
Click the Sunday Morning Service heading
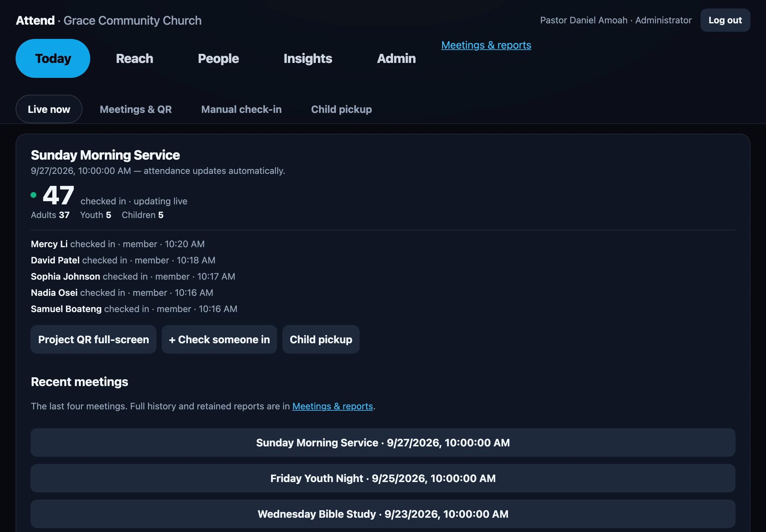[105, 155]
